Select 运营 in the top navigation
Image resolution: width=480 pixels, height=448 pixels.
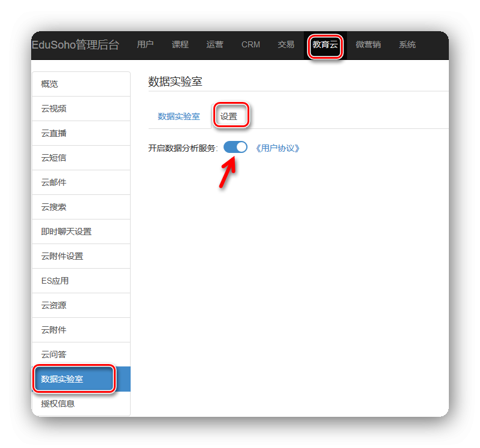(x=215, y=45)
